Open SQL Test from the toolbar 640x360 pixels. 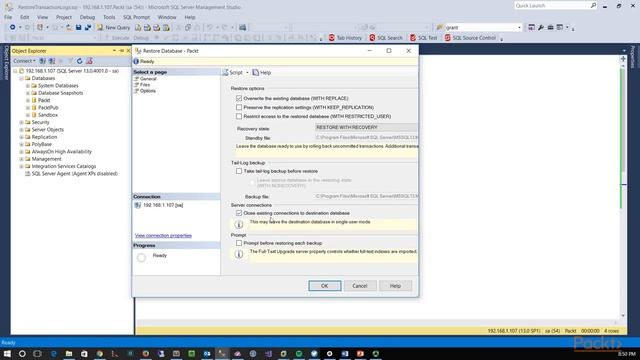pos(424,38)
